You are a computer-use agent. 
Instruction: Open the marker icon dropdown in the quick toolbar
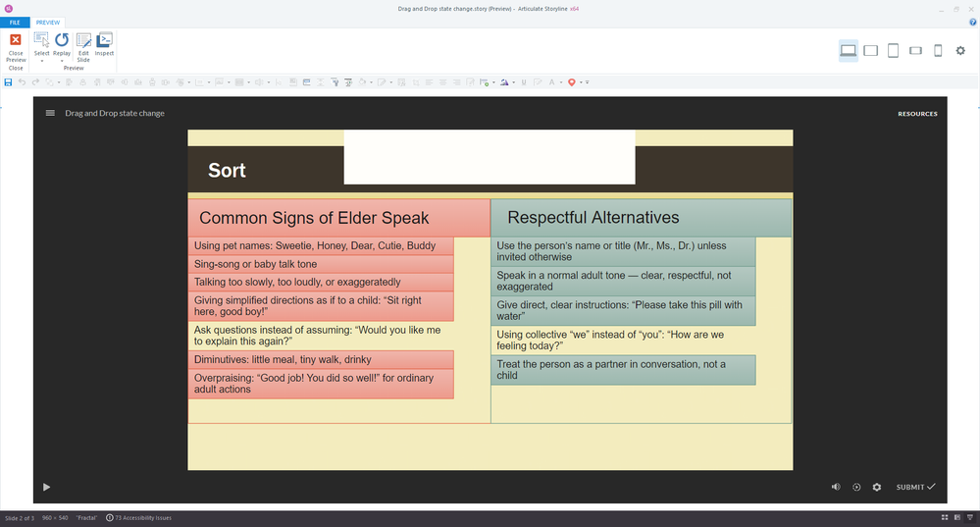click(x=582, y=82)
